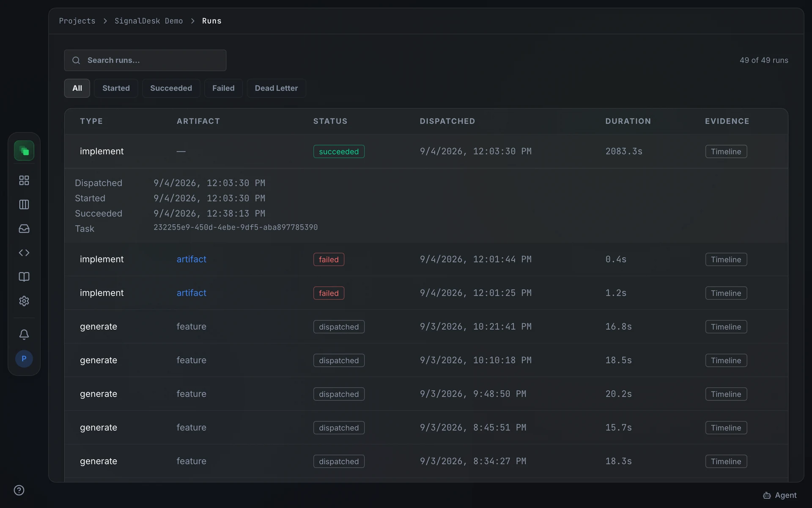Screen dimensions: 812x508
Task: Click failed badge on 12:01:44 PM run
Action: (329, 260)
